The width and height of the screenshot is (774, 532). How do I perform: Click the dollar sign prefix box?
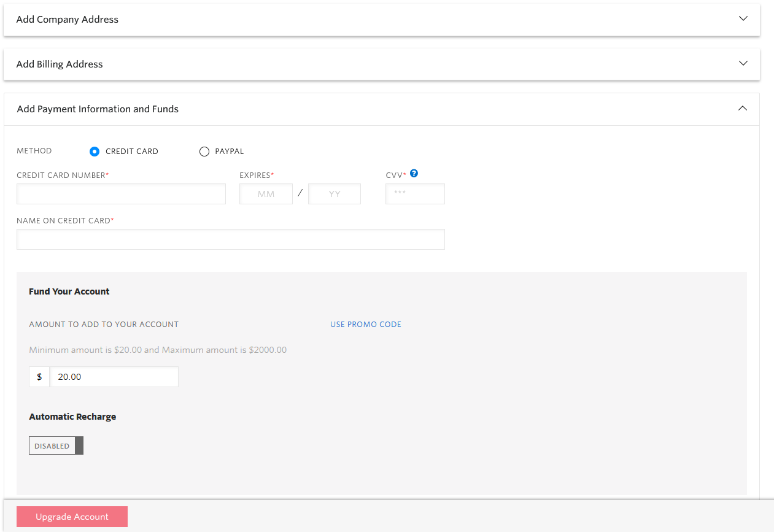tap(39, 377)
